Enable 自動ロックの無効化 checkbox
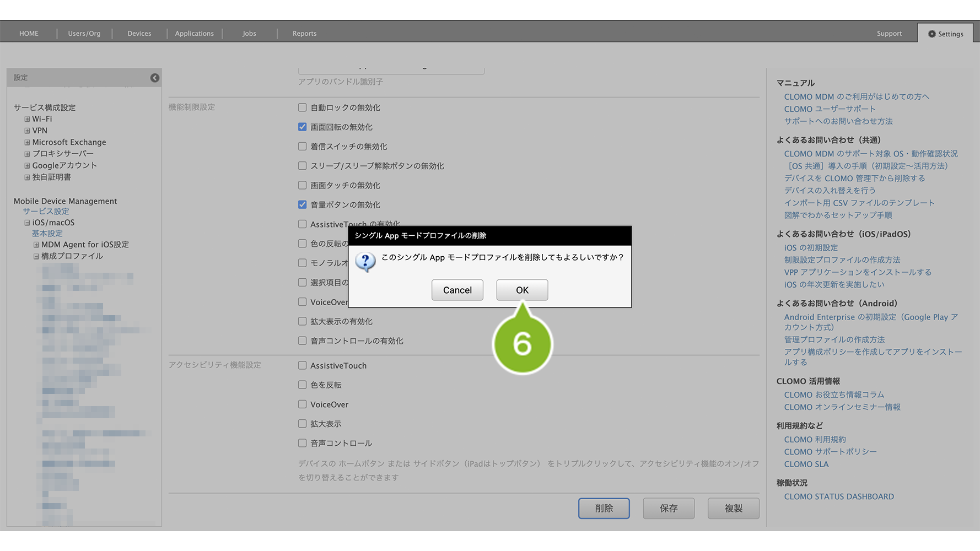 point(302,107)
